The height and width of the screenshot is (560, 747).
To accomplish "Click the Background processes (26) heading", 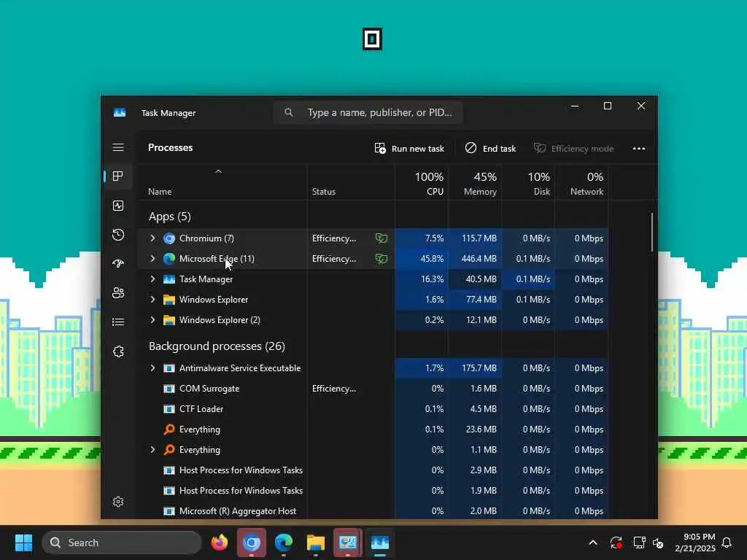I will coord(217,346).
